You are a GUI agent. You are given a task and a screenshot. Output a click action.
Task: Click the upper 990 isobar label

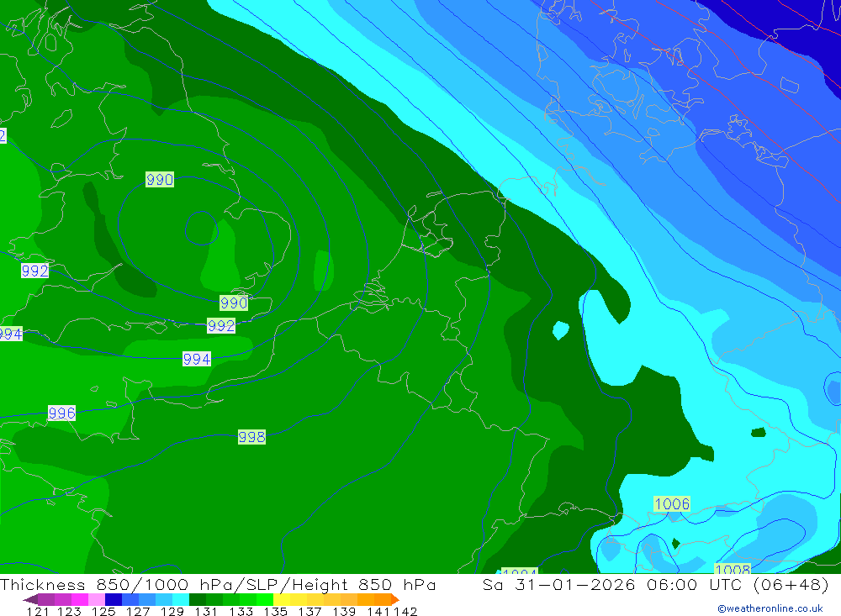[160, 179]
